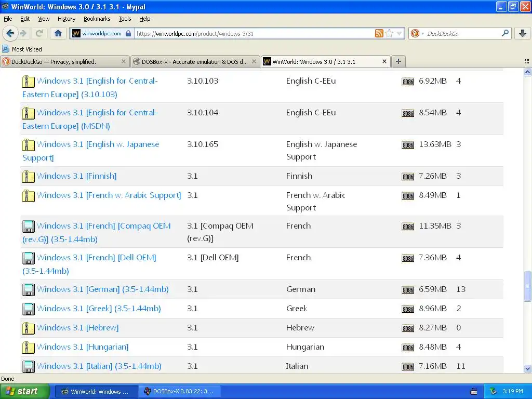This screenshot has height=399, width=532.
Task: Open the Help menu
Action: tap(144, 19)
